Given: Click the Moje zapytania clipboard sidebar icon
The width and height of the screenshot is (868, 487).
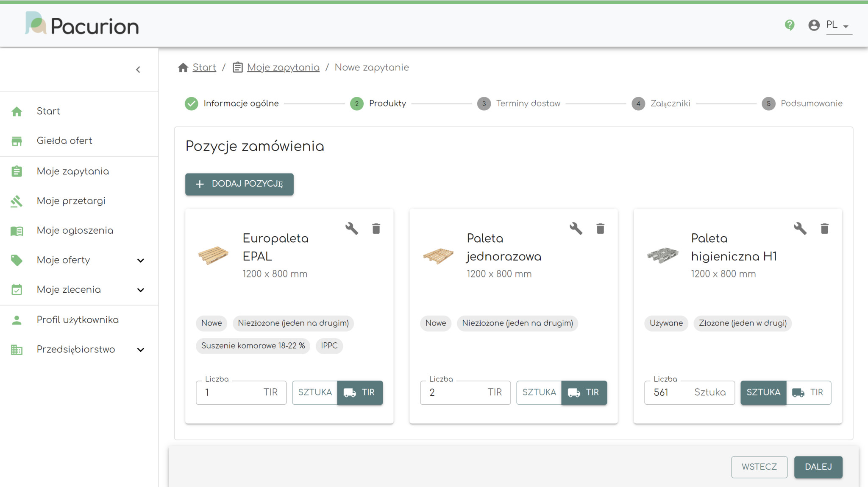Looking at the screenshot, I should [x=17, y=171].
